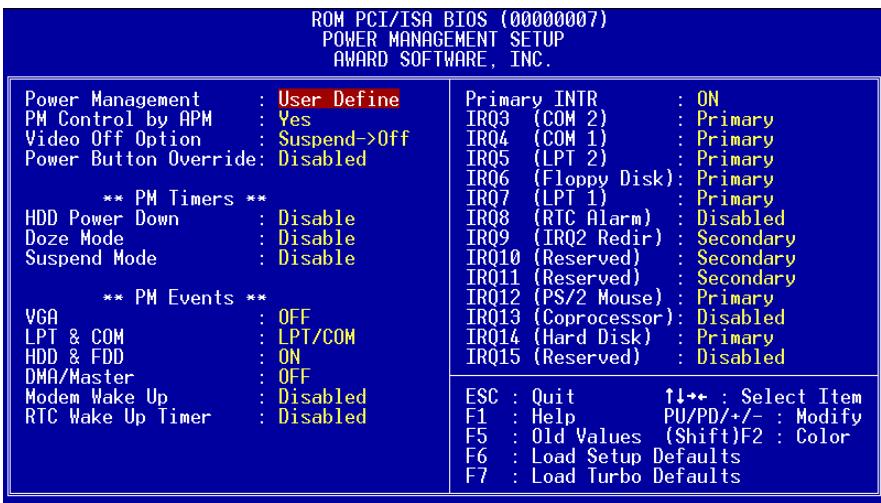
Task: Click the F5 : Old Values entry
Action: (553, 436)
